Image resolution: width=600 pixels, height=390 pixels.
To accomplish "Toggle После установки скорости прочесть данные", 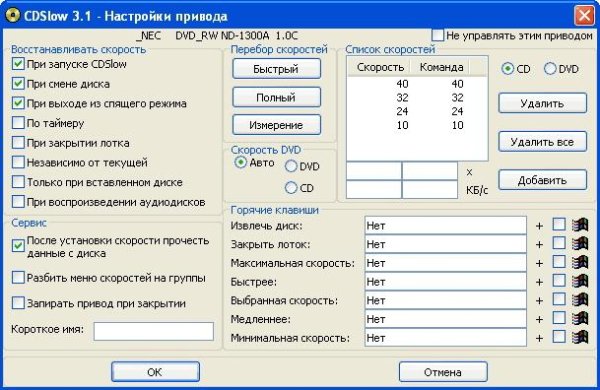I will click(x=18, y=246).
